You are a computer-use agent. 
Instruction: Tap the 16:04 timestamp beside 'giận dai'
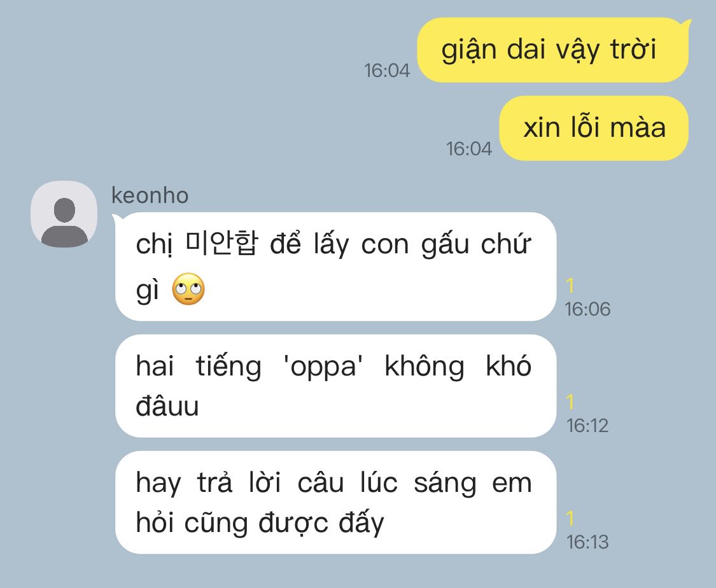click(x=387, y=70)
